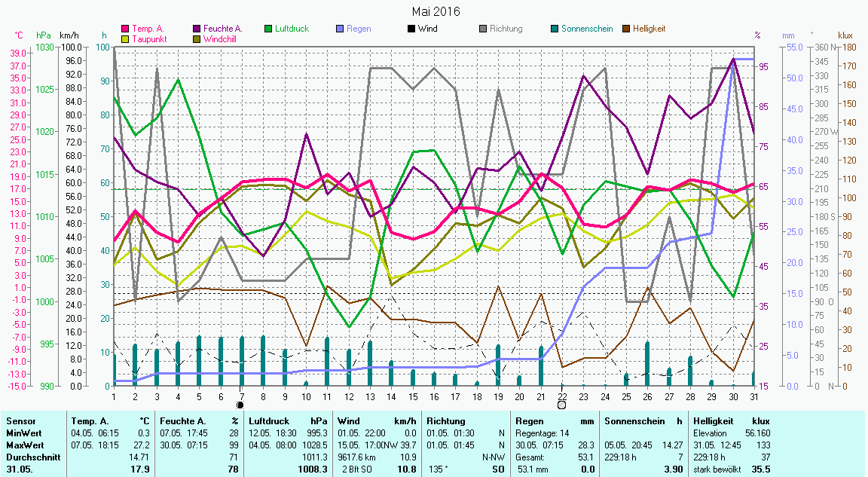This screenshot has height=477, width=868.
Task: Click the 'klux' axis unit label at top right
Action: [845, 35]
